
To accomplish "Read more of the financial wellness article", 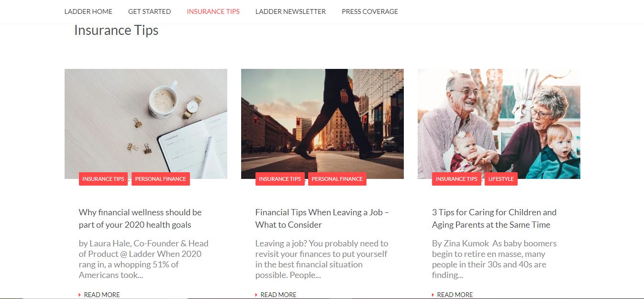I will point(100,295).
